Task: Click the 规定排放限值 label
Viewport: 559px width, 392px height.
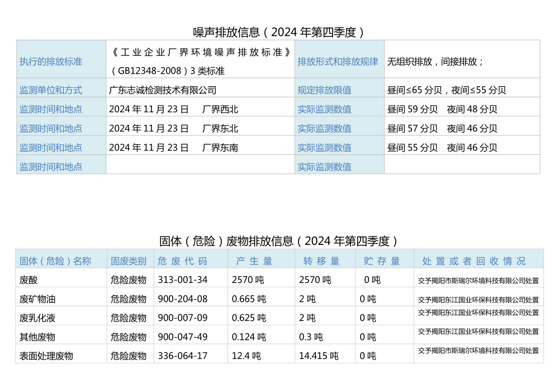Action: pyautogui.click(x=324, y=90)
